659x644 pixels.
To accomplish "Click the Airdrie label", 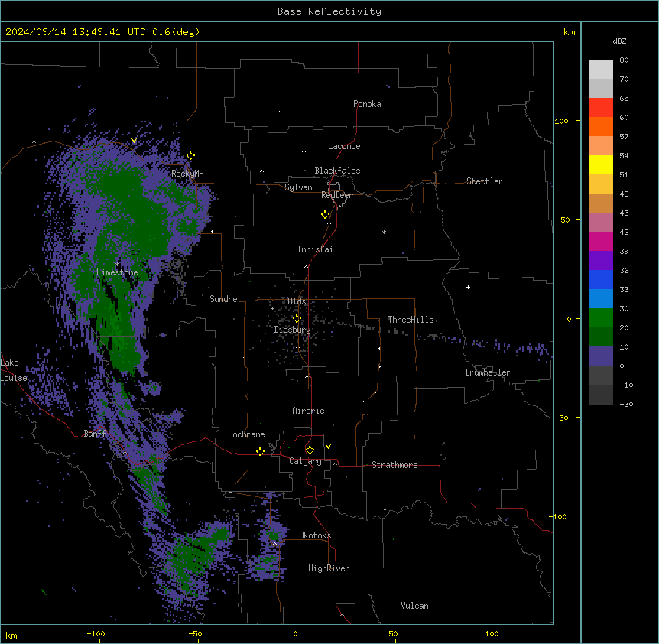I will (308, 411).
